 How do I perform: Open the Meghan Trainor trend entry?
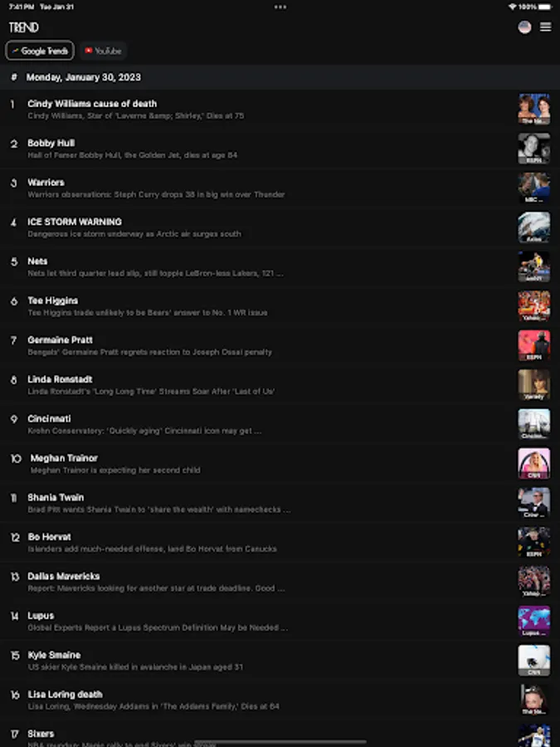280,463
